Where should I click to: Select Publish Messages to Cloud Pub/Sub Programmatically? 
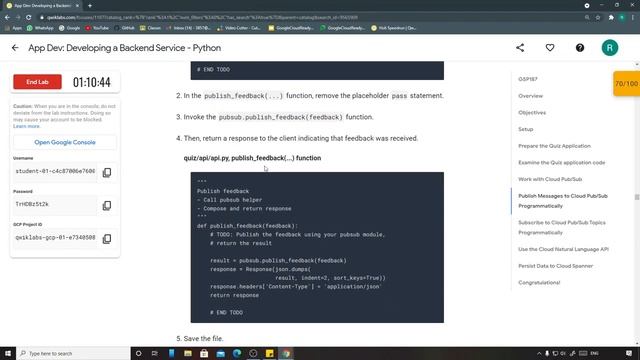(563, 201)
